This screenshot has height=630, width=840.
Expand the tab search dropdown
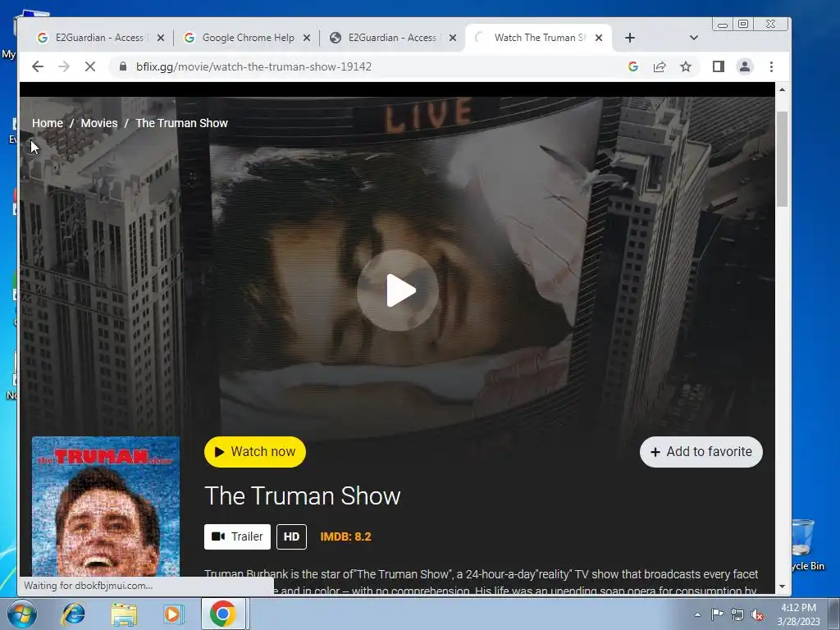[694, 38]
